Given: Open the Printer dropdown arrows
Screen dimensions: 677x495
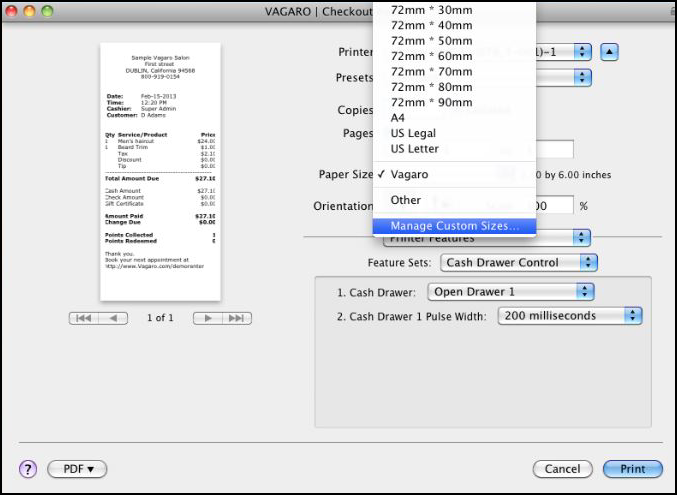Looking at the screenshot, I should [582, 52].
